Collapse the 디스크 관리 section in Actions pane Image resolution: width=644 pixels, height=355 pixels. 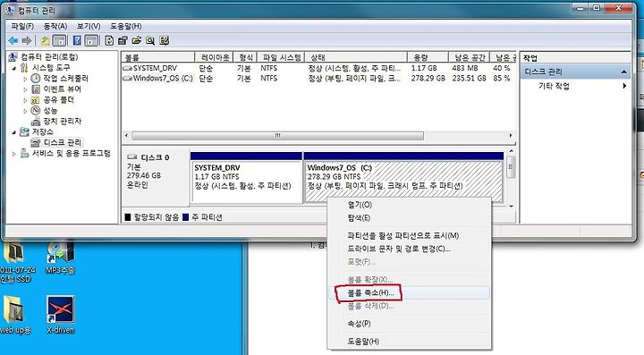[x=624, y=72]
